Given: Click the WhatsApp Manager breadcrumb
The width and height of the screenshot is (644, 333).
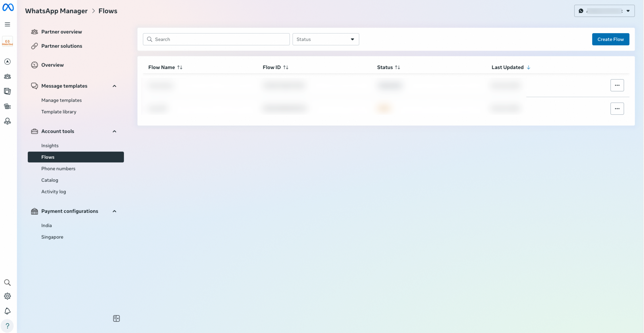Looking at the screenshot, I should (x=56, y=11).
